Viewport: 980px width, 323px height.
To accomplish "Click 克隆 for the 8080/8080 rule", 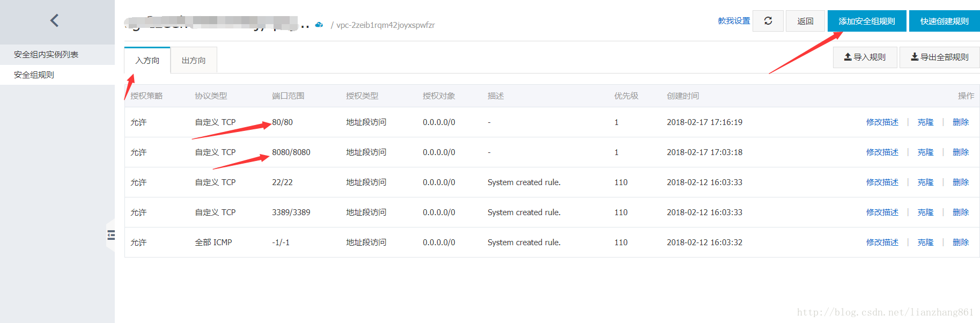I will click(925, 152).
